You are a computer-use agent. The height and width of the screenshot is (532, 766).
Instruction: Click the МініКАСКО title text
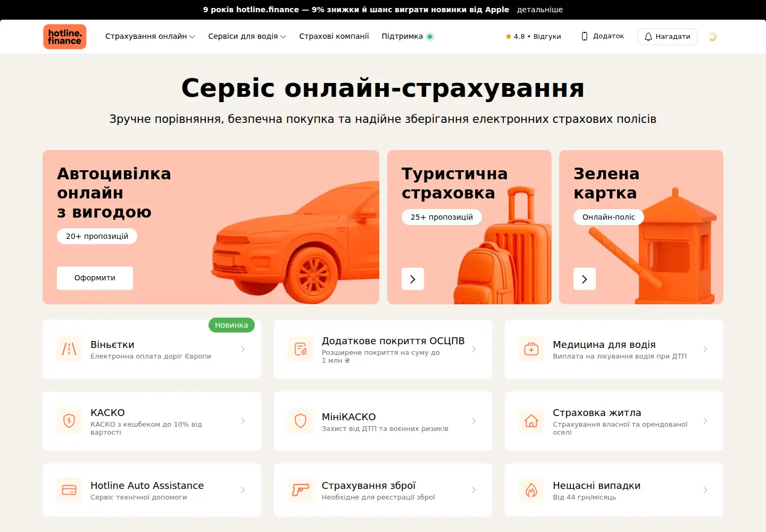[x=348, y=417]
